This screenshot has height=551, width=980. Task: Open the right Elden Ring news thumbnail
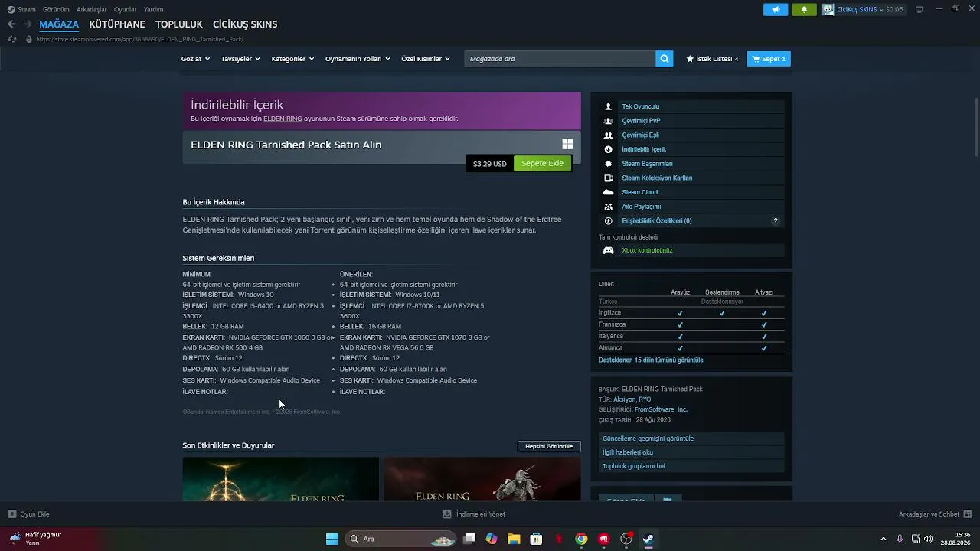(x=482, y=479)
